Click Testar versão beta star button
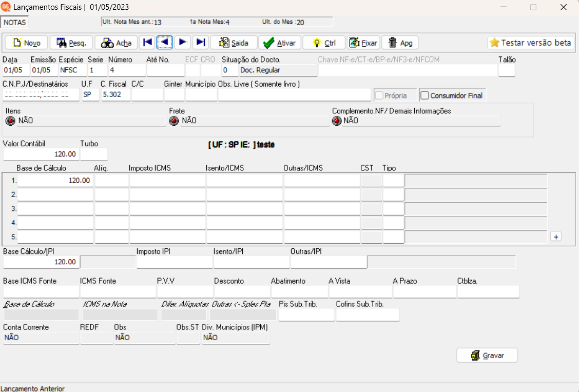Screen dimensions: 579x392 point(531,43)
